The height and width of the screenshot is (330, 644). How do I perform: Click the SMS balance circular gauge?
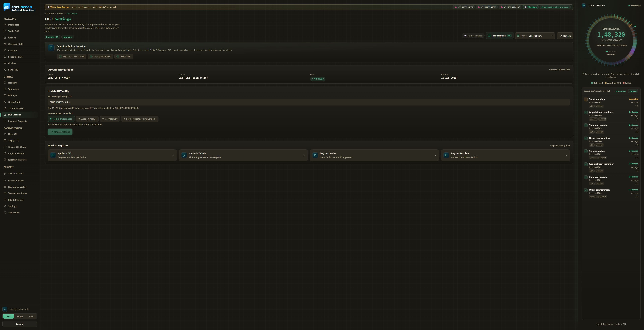[611, 40]
